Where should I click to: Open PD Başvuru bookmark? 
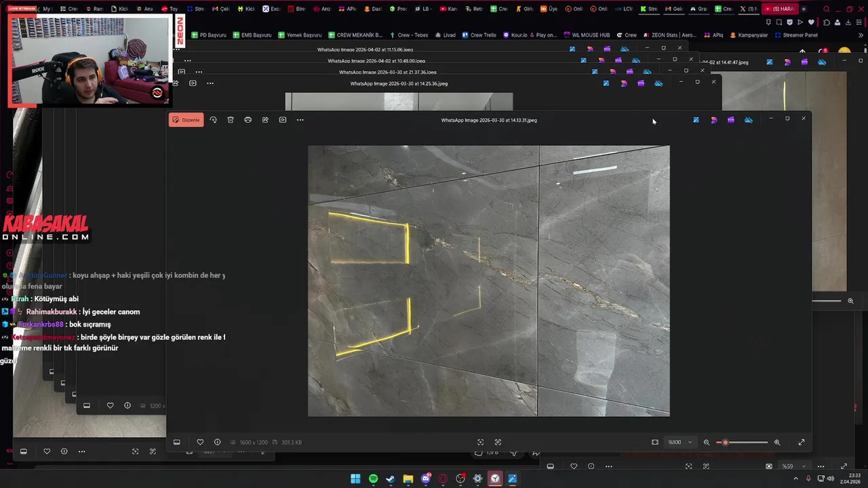point(209,35)
